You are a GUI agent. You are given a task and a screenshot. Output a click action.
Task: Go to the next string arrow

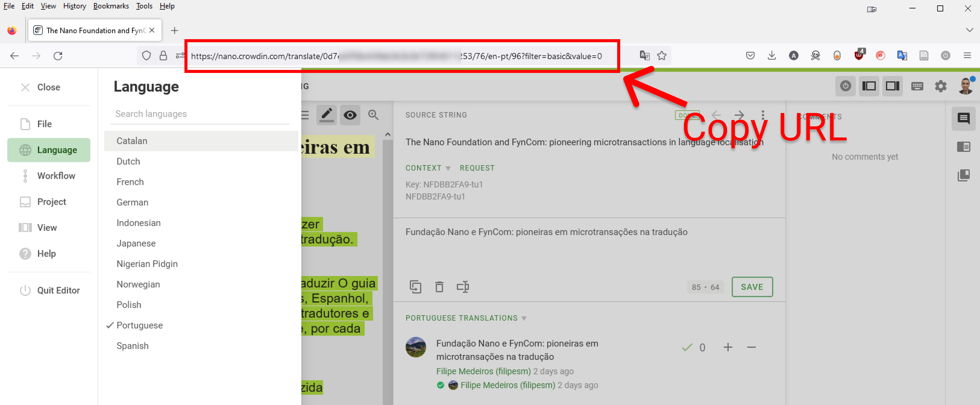[739, 115]
